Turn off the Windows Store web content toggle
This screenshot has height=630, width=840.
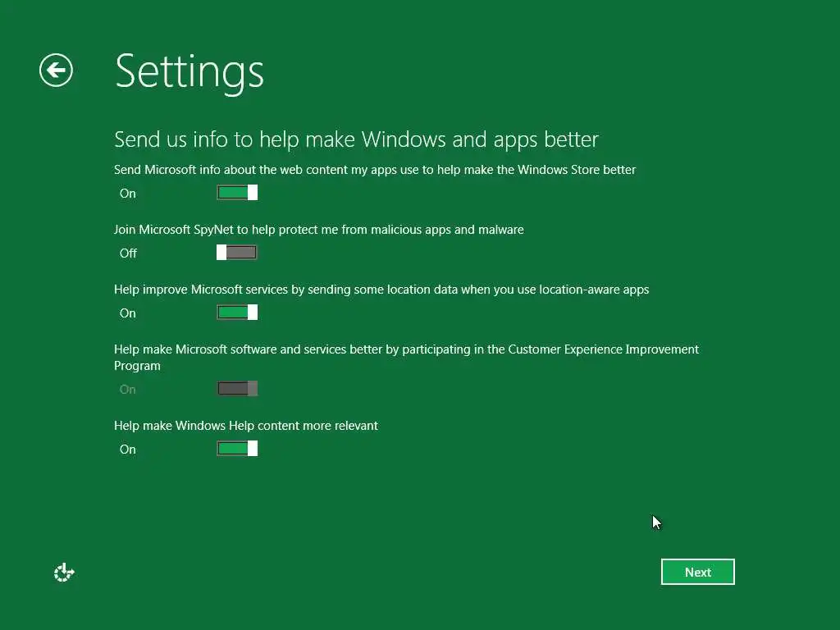click(x=237, y=192)
